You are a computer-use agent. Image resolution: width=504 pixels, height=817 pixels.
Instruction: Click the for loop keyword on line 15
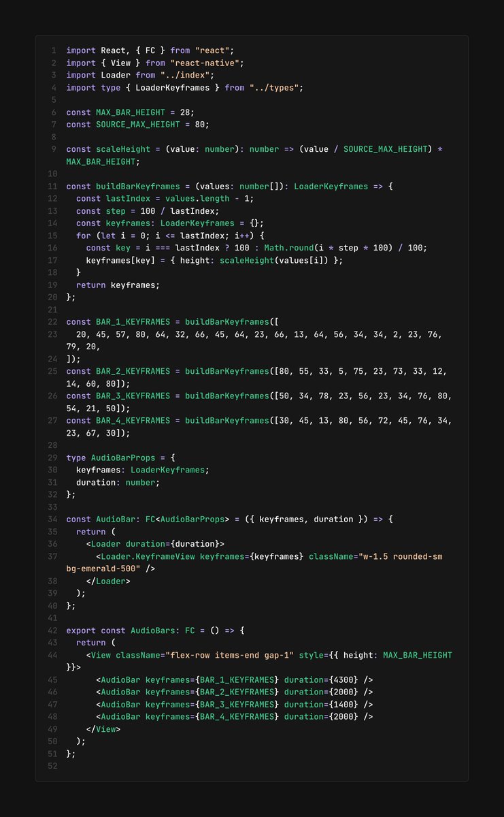point(84,235)
